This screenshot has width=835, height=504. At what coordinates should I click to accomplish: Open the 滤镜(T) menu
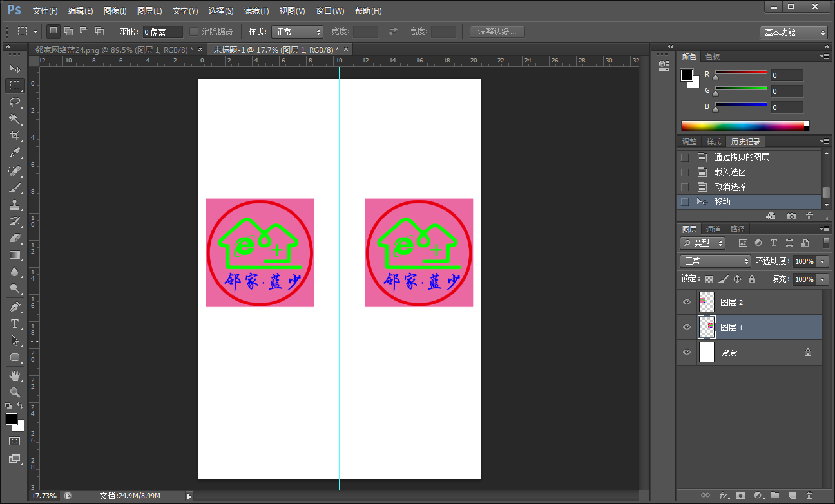pos(256,11)
